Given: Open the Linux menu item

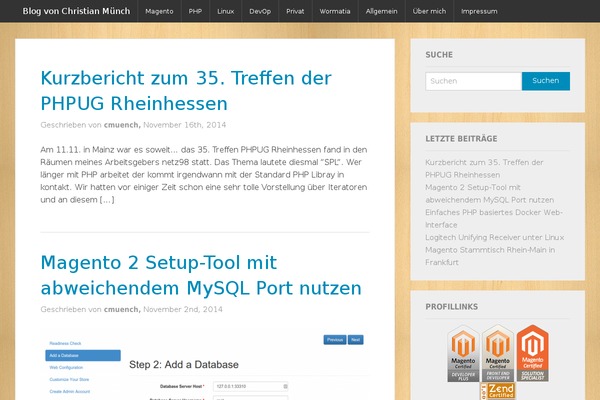Looking at the screenshot, I should (x=226, y=11).
